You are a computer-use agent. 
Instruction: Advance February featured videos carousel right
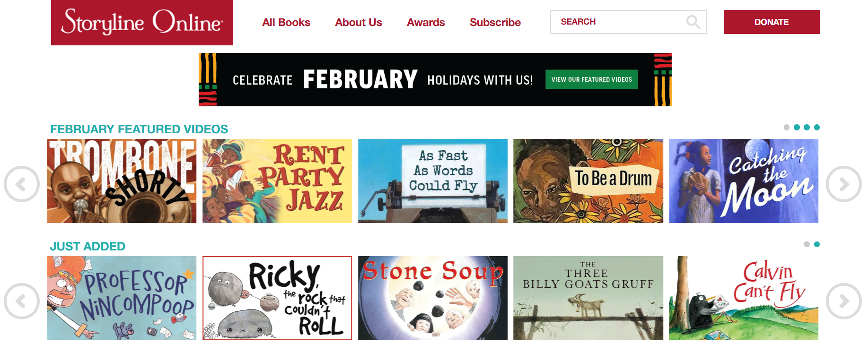843,184
